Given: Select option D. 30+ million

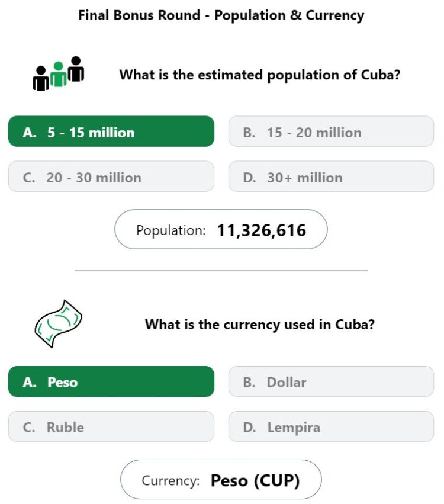Looking at the screenshot, I should tap(331, 176).
